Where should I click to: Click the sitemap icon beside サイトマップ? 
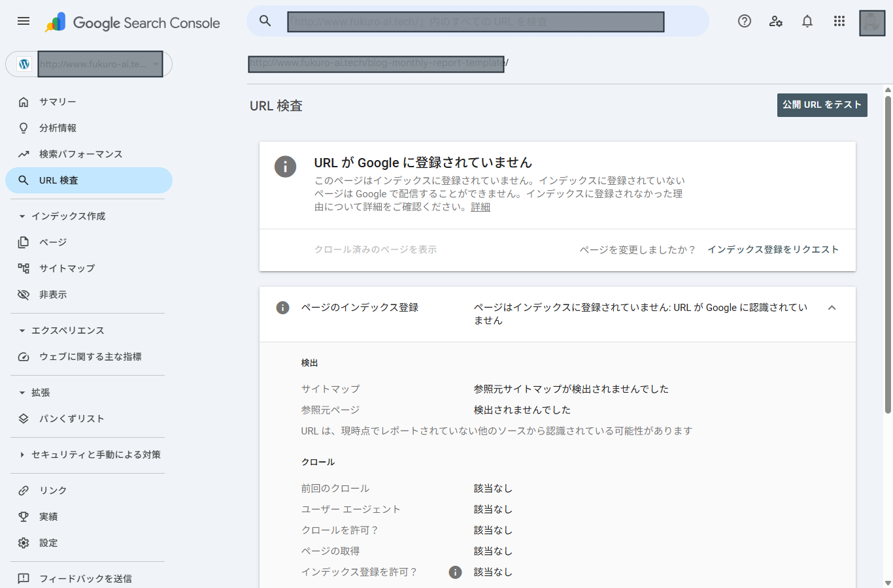click(x=24, y=269)
